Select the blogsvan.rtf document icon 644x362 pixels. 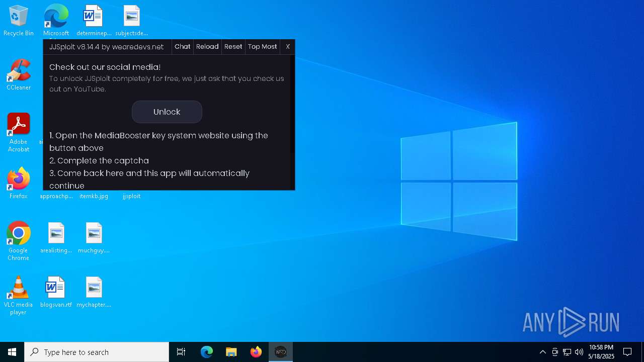[56, 292]
